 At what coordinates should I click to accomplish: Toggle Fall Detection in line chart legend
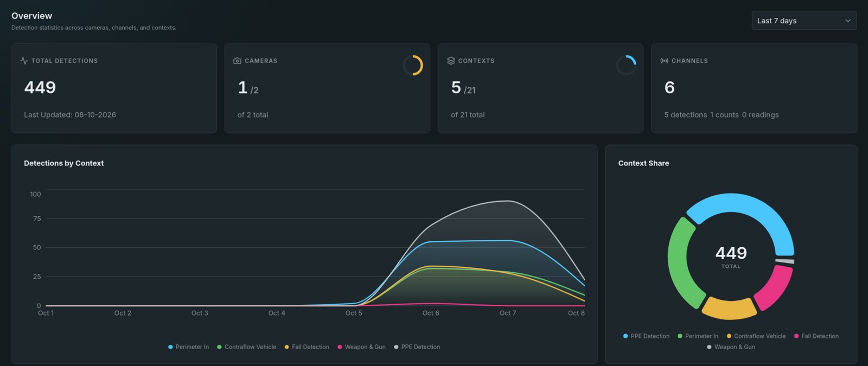click(x=307, y=347)
